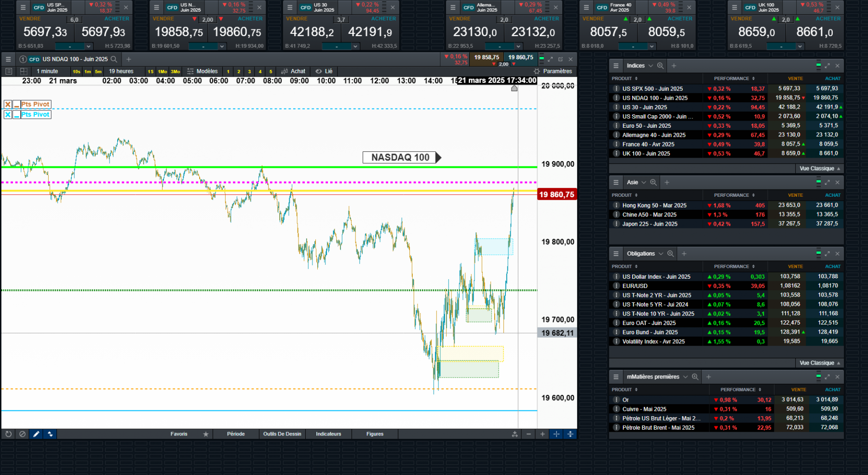Click the time-axis cursor marker at 17:34
868x475 pixels.
coord(514,88)
